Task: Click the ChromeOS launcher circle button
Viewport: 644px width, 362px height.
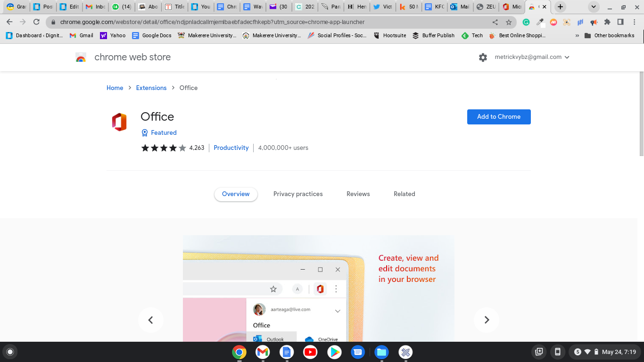Action: (10, 352)
